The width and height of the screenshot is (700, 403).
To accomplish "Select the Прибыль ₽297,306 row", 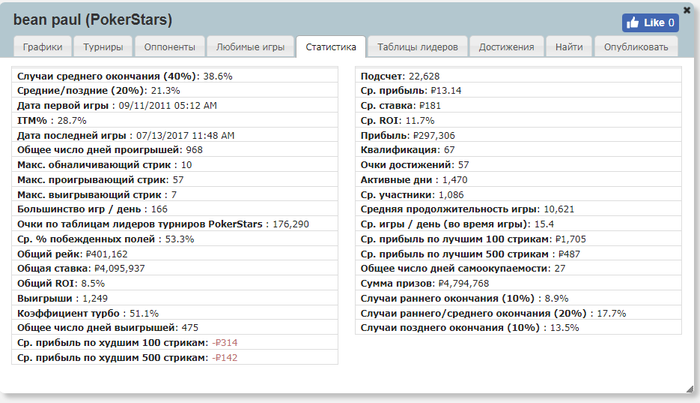I will click(x=518, y=135).
